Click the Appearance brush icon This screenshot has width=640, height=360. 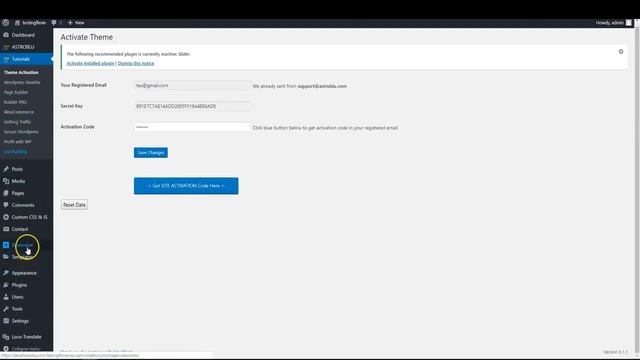tap(6, 273)
